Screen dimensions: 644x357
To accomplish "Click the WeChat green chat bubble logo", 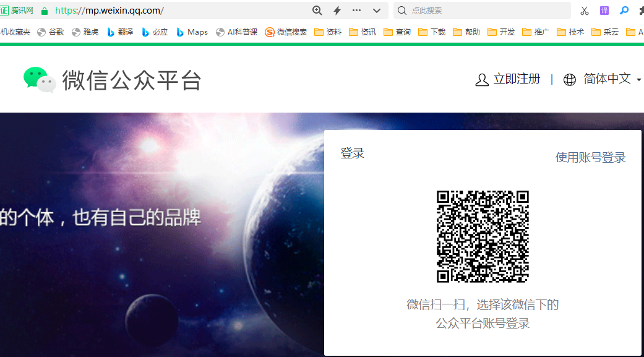I will click(40, 80).
